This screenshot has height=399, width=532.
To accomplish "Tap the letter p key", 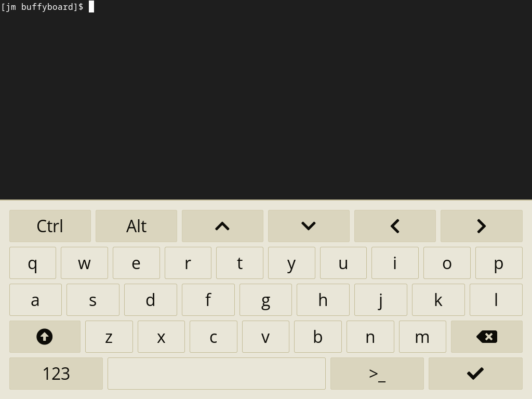I will (x=499, y=263).
